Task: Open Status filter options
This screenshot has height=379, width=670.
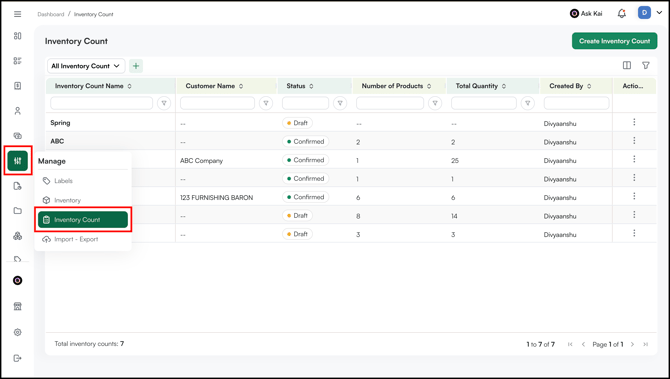Action: 340,103
